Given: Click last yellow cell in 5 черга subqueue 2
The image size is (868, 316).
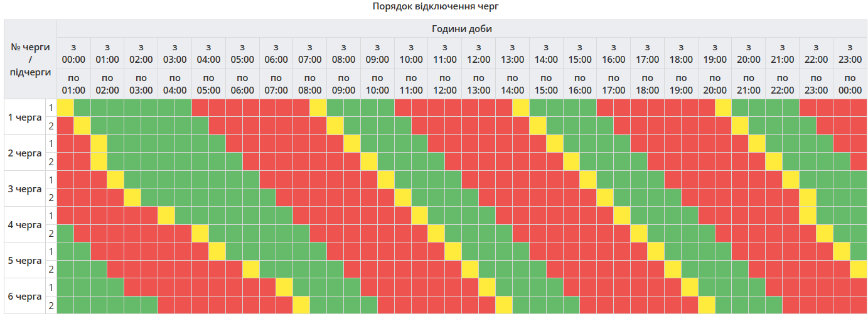Looking at the screenshot, I should click(858, 270).
